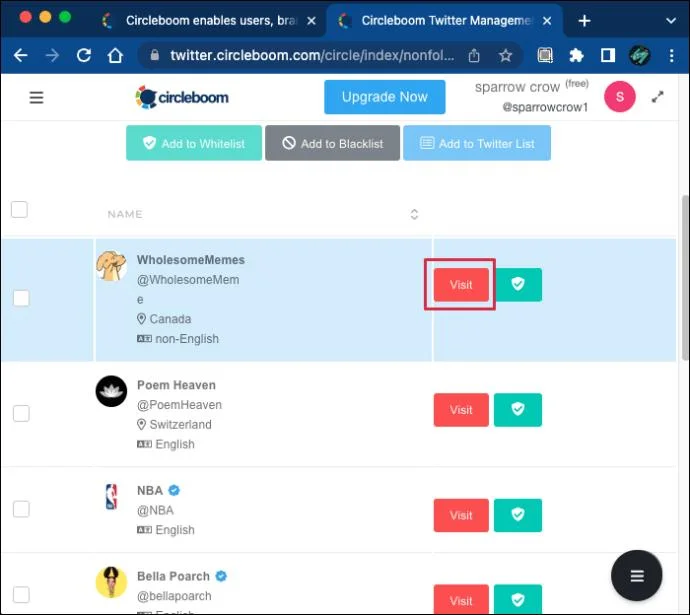The height and width of the screenshot is (615, 690).
Task: Close the Circleboom Twitter Management tab
Action: tap(547, 21)
